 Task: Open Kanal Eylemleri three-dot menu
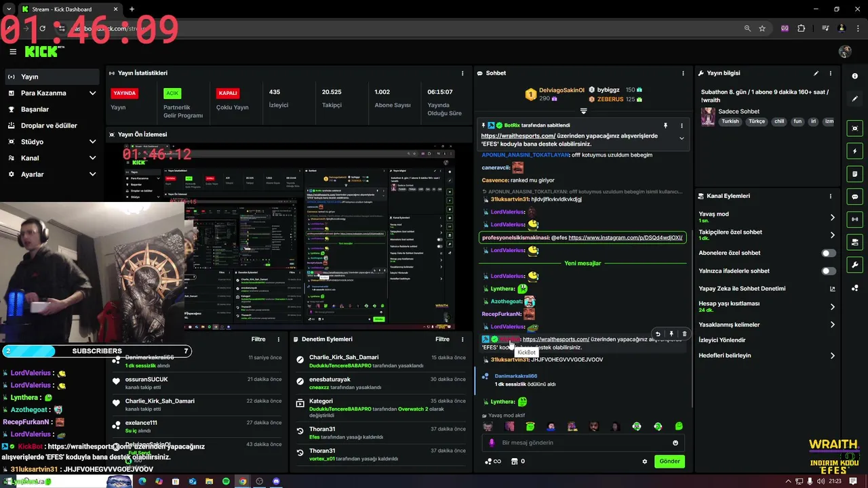[831, 196]
